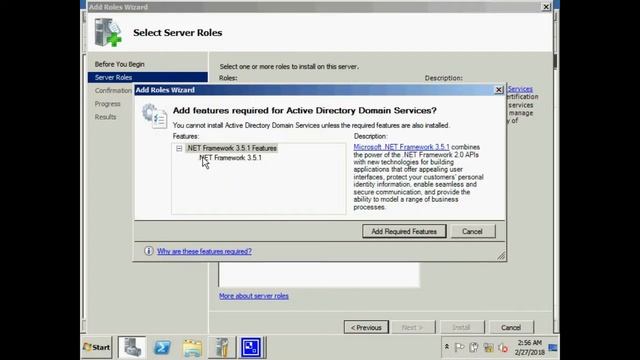Image resolution: width=640 pixels, height=360 pixels.
Task: Open the blue square app in the taskbar
Action: (251, 347)
